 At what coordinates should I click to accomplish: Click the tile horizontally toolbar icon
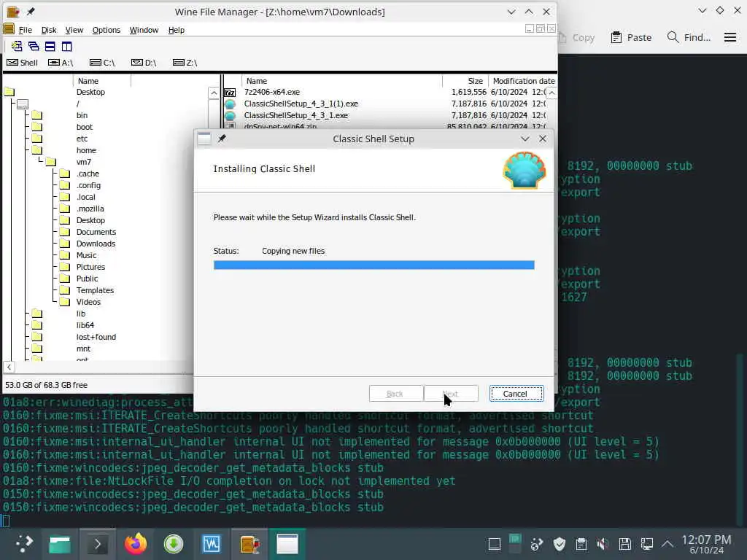(x=50, y=46)
